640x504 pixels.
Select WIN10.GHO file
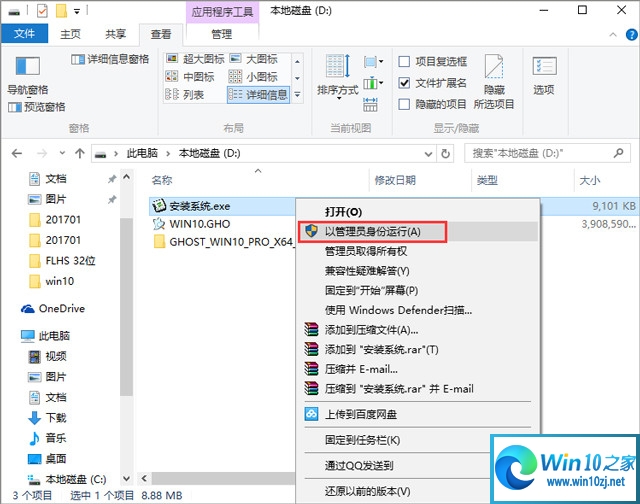tap(200, 224)
